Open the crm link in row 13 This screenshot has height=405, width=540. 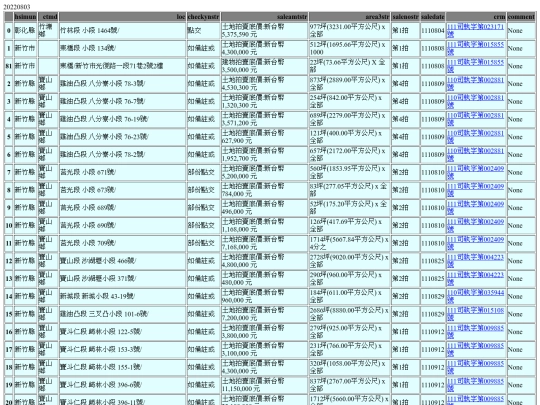[475, 279]
